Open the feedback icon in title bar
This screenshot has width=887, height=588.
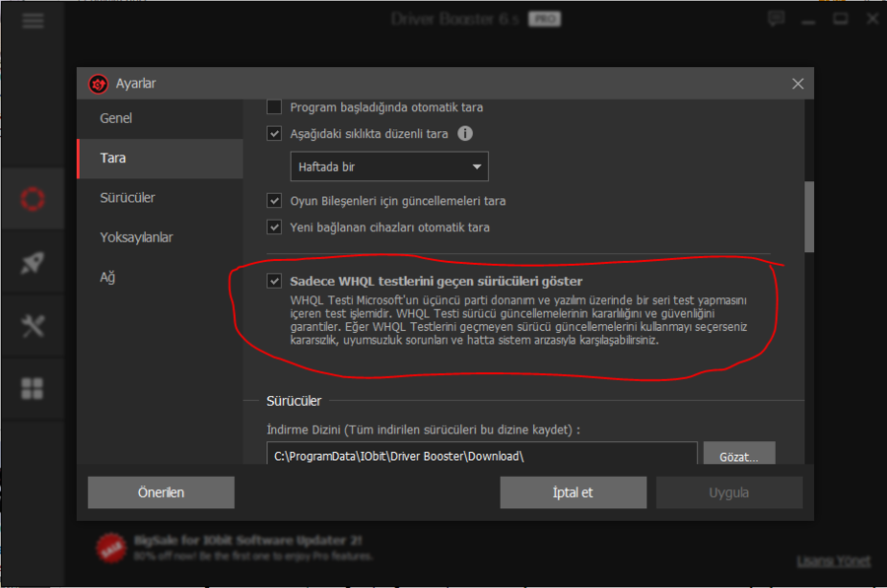777,19
